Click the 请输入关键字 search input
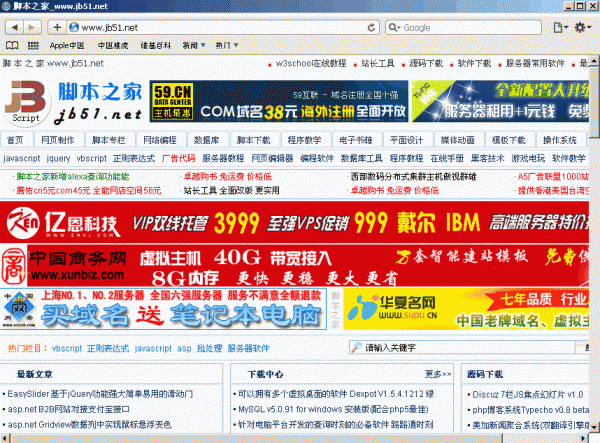The width and height of the screenshot is (600, 443). [463, 347]
